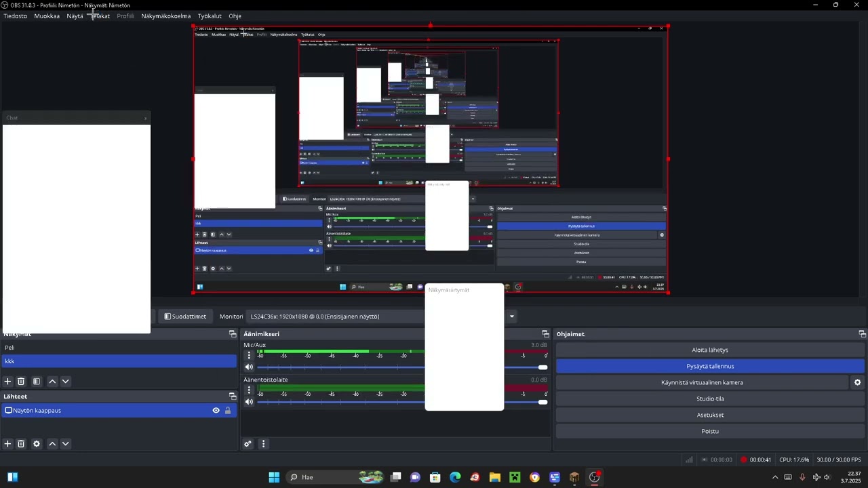Click the Chat dock header

(76, 118)
